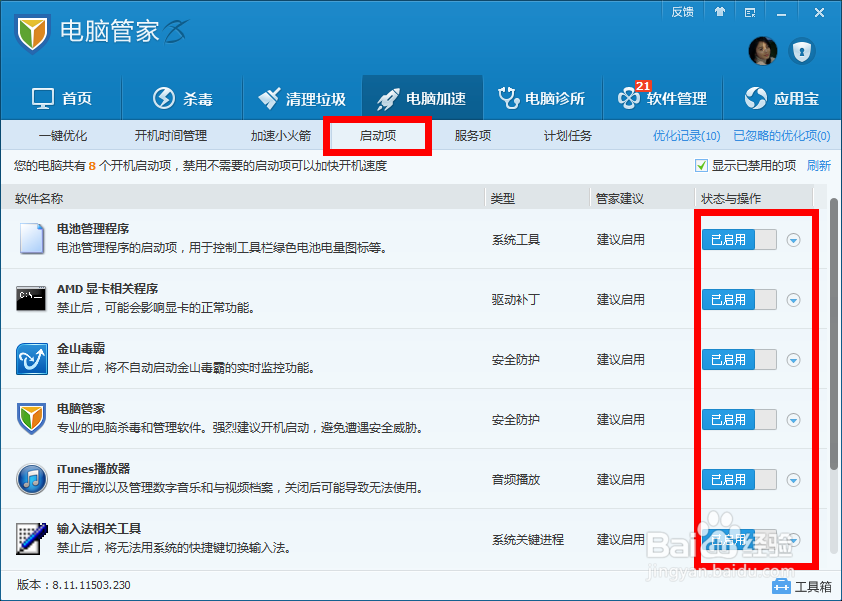Image resolution: width=842 pixels, height=601 pixels.
Task: Sort by 软件名称 column header
Action: (39, 199)
